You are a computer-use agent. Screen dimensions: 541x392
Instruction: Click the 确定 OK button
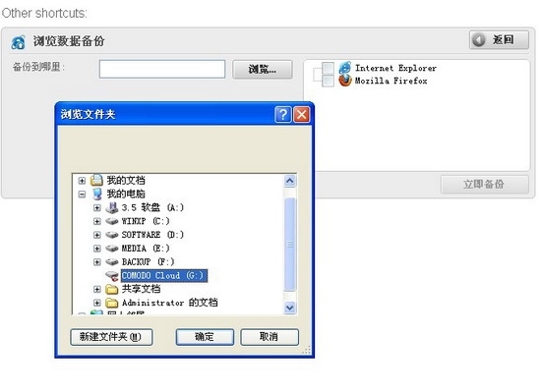205,337
